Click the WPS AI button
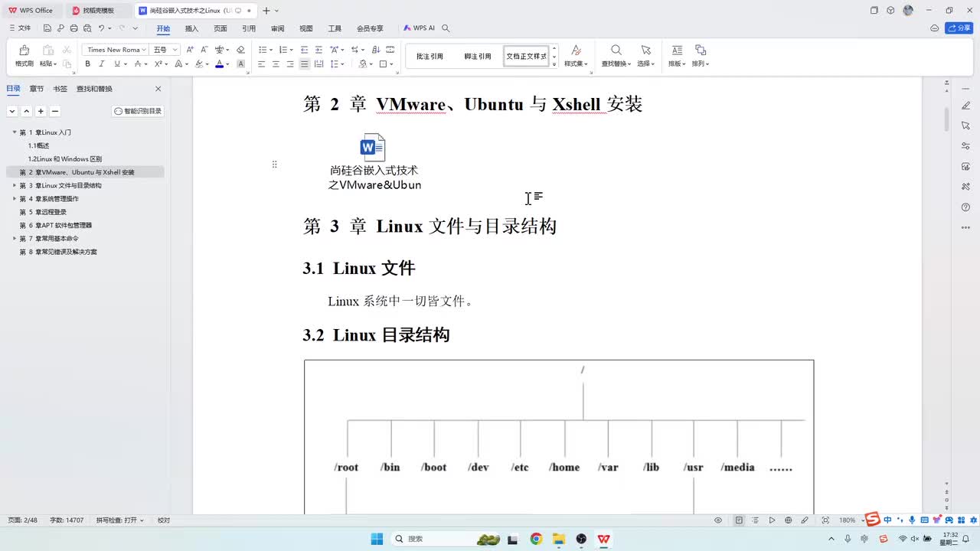Image resolution: width=980 pixels, height=551 pixels. tap(420, 28)
